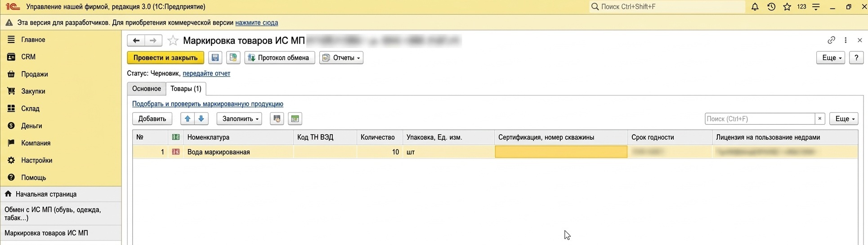Close the document form with X
This screenshot has width=868, height=245.
pos(859,40)
